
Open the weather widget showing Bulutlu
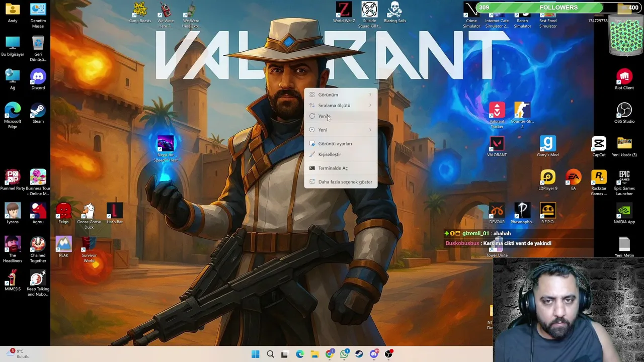click(19, 354)
